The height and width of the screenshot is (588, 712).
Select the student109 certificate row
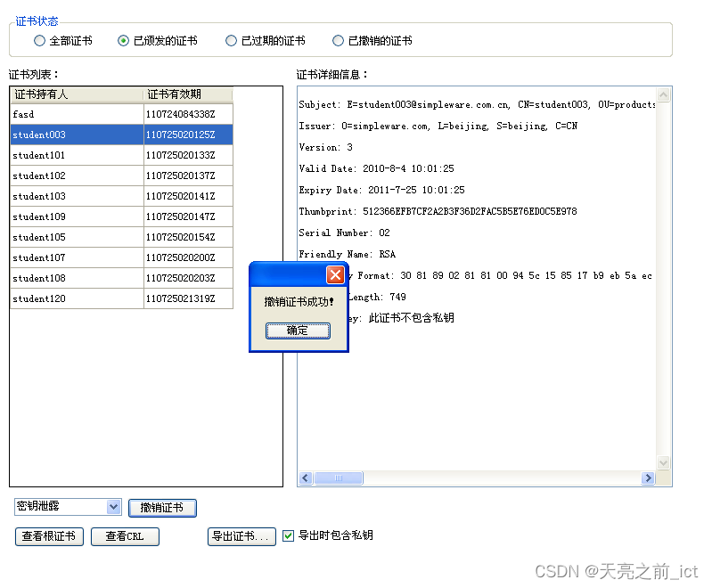click(122, 216)
